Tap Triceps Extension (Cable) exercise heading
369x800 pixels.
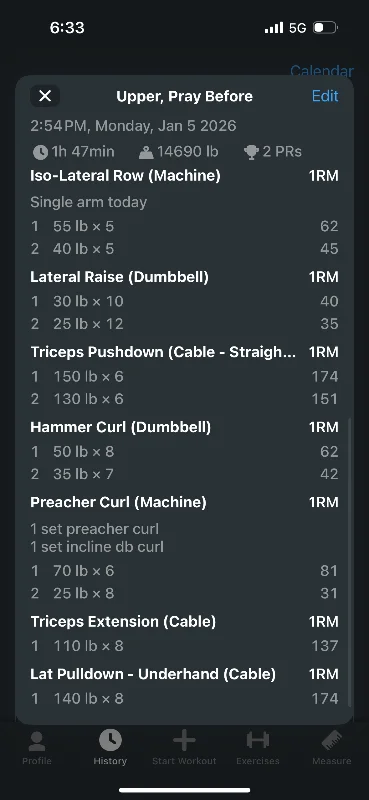(x=123, y=621)
